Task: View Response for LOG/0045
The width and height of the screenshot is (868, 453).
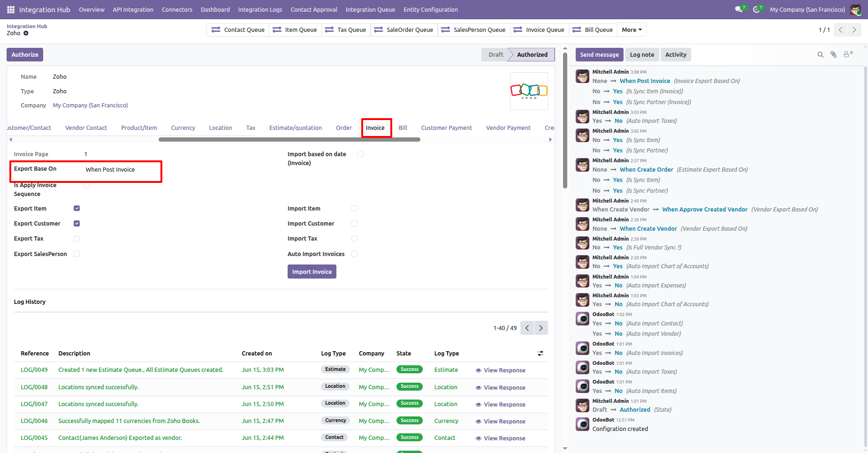Action: (500, 438)
